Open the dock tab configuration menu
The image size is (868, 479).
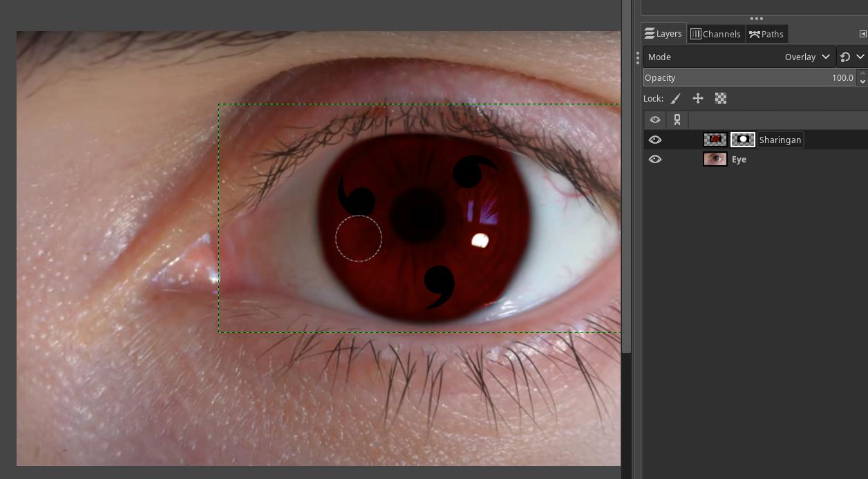point(862,34)
